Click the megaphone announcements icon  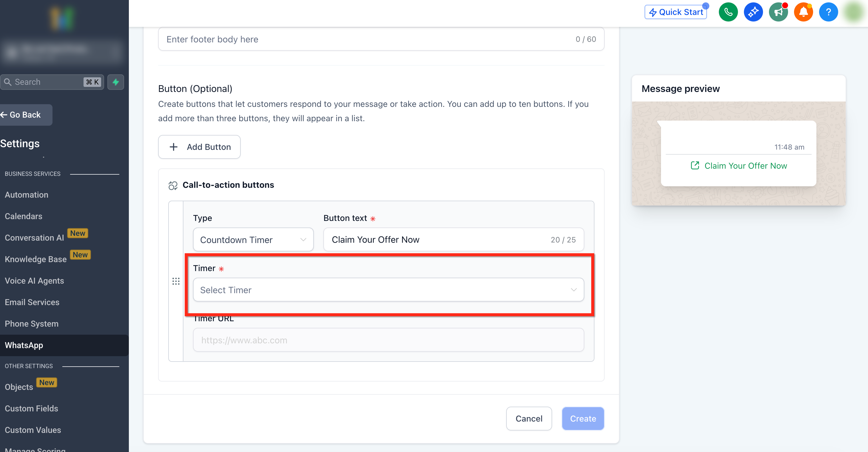click(778, 12)
